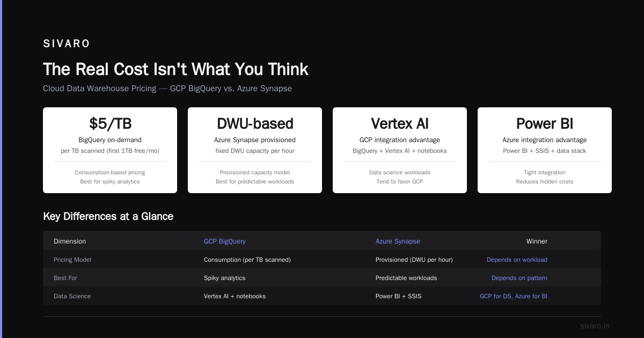Click 'Power BI + SSIS' table cell
This screenshot has height=338, width=644.
pos(399,296)
